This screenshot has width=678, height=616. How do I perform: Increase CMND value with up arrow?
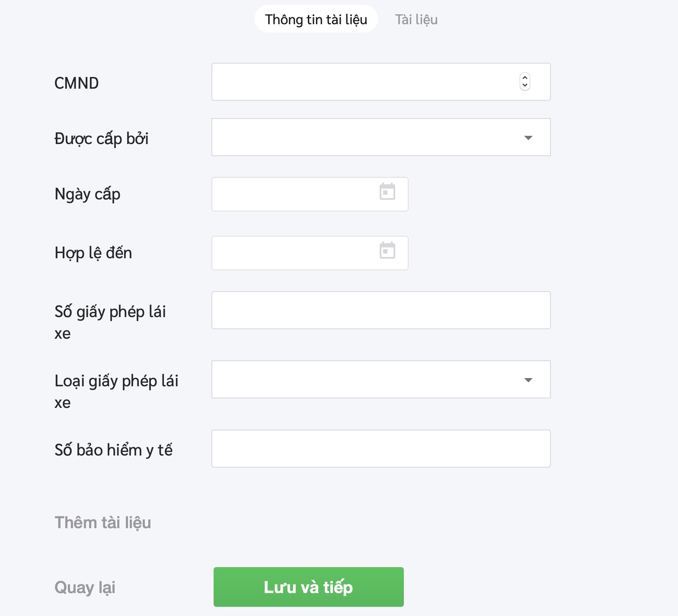(x=525, y=78)
